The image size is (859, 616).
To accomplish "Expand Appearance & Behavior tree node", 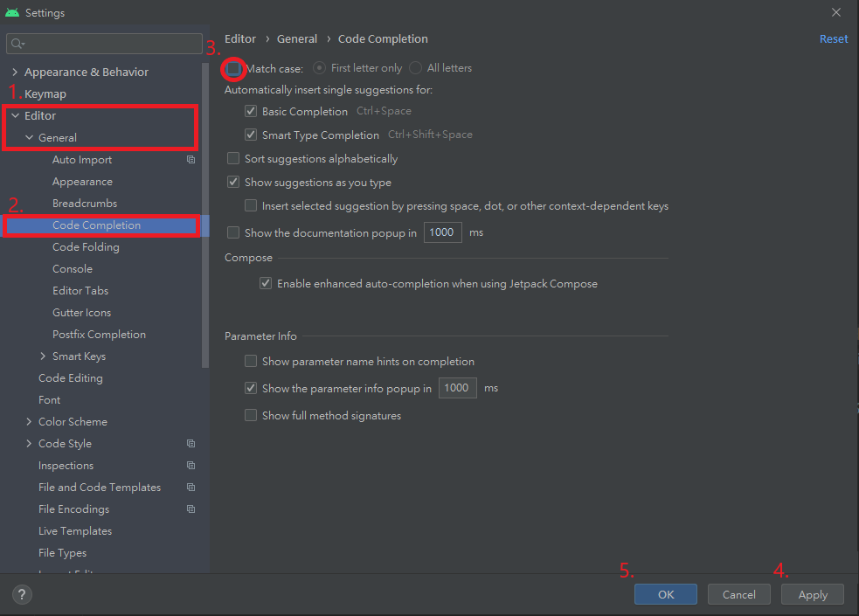I will point(15,72).
